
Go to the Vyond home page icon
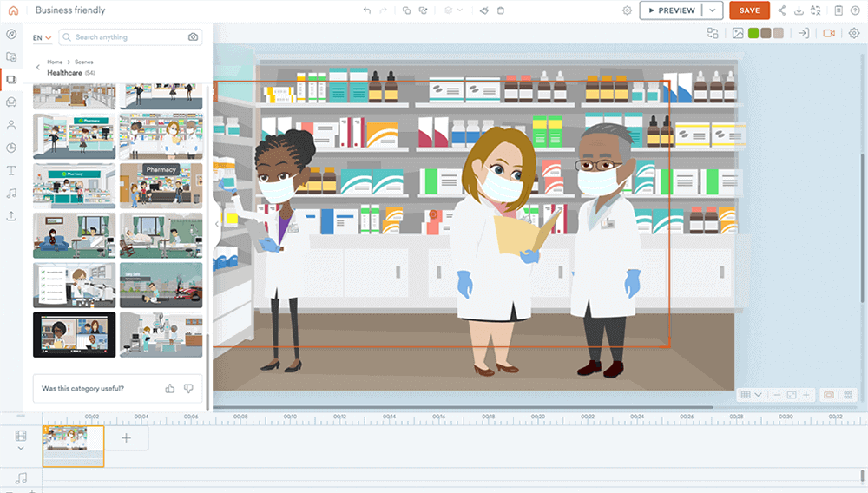[13, 10]
